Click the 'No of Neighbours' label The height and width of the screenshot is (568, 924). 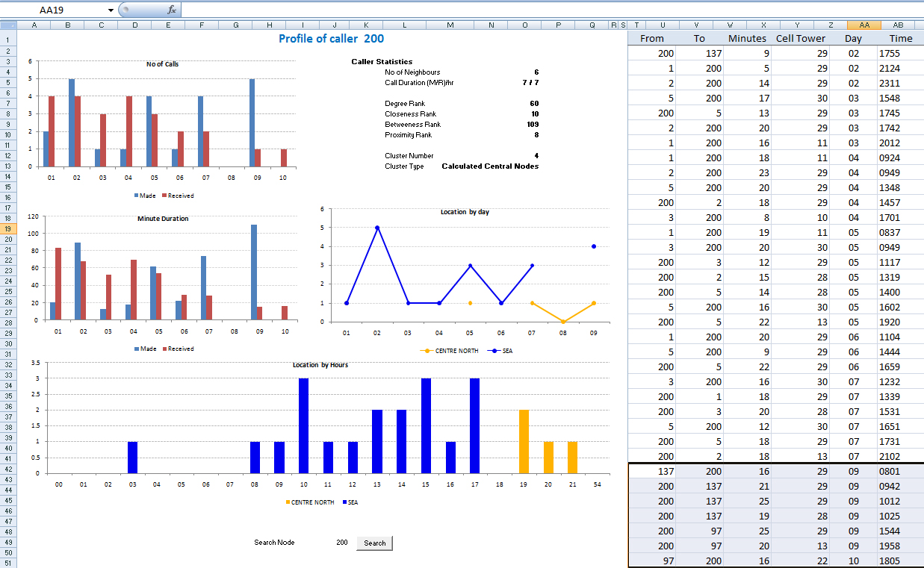click(412, 72)
